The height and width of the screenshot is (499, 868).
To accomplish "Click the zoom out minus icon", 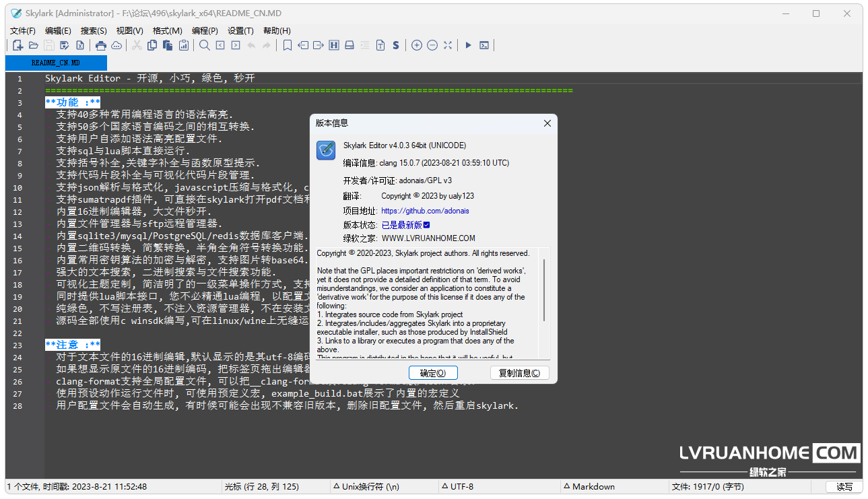I will tap(432, 45).
